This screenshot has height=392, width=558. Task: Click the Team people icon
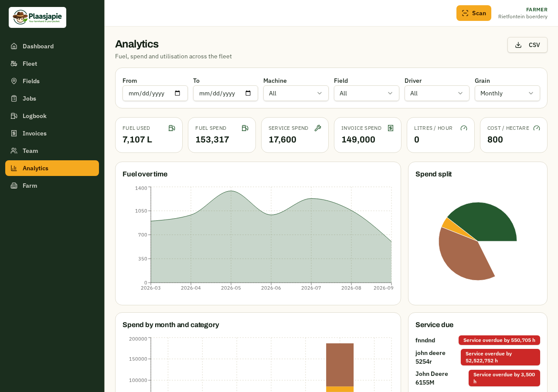click(14, 151)
